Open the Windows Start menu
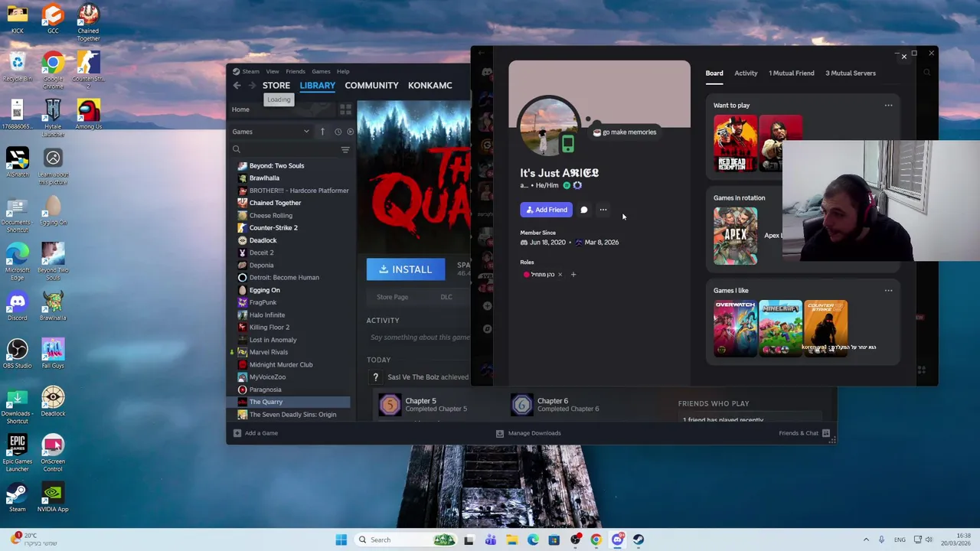This screenshot has height=551, width=980. tap(341, 540)
